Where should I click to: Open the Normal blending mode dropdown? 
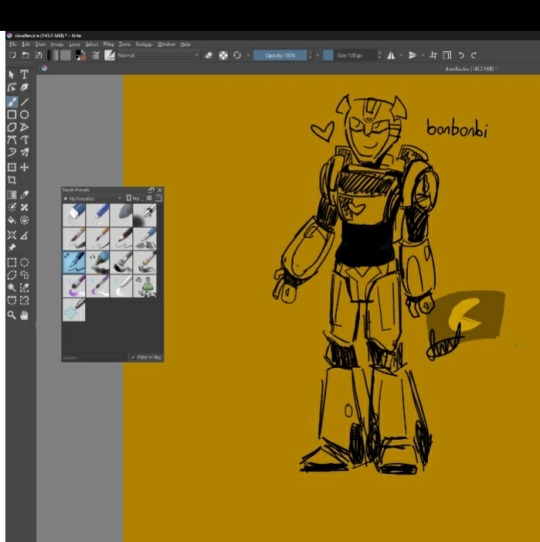(158, 55)
